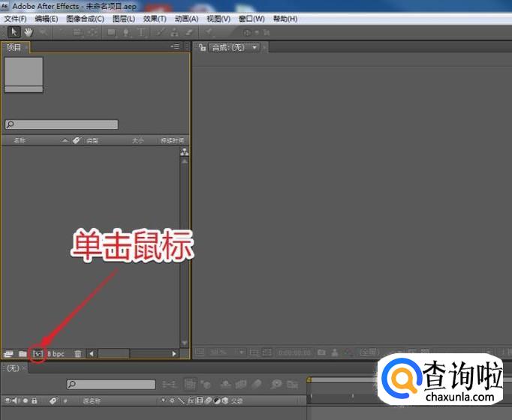The height and width of the screenshot is (420, 512).
Task: Click the new composition icon
Action: click(x=37, y=353)
